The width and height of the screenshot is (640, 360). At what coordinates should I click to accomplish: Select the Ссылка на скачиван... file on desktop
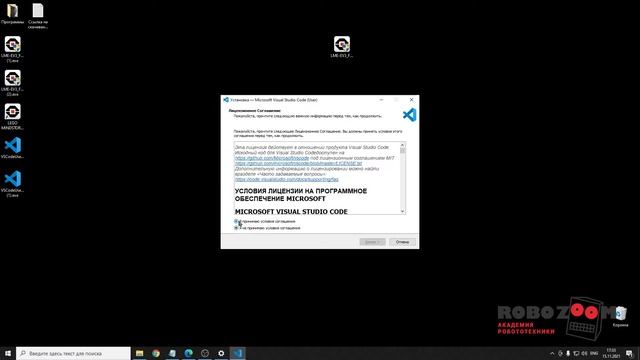click(38, 16)
